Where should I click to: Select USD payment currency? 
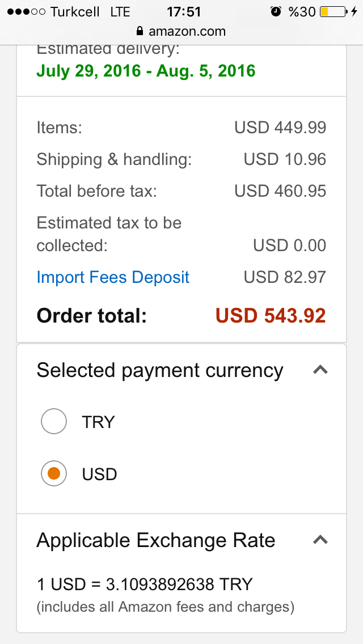54,473
